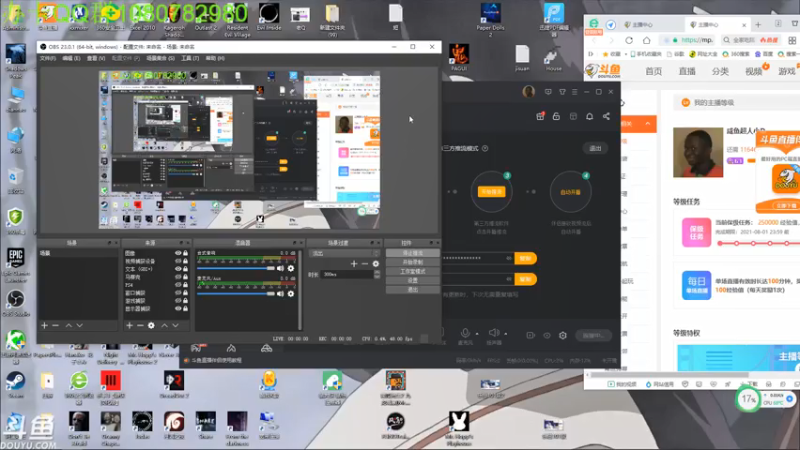Add a new source in OBS sources panel
The width and height of the screenshot is (800, 450).
pos(129,326)
